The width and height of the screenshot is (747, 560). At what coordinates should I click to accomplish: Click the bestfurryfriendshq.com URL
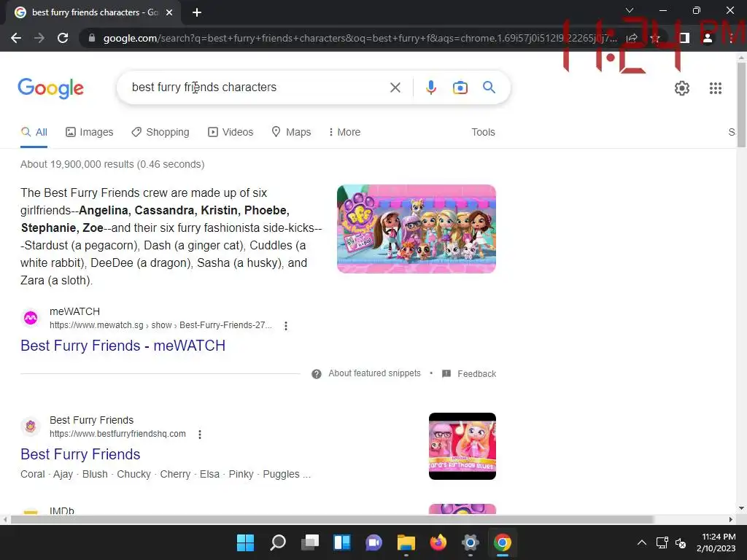(117, 434)
